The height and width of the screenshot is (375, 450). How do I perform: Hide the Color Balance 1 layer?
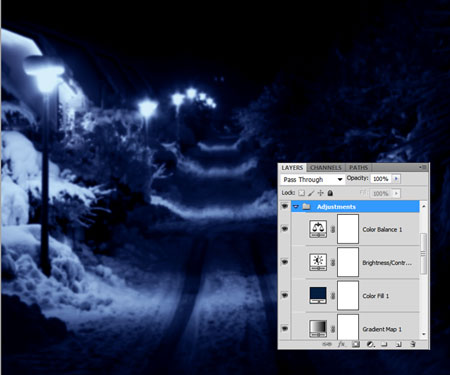click(284, 229)
